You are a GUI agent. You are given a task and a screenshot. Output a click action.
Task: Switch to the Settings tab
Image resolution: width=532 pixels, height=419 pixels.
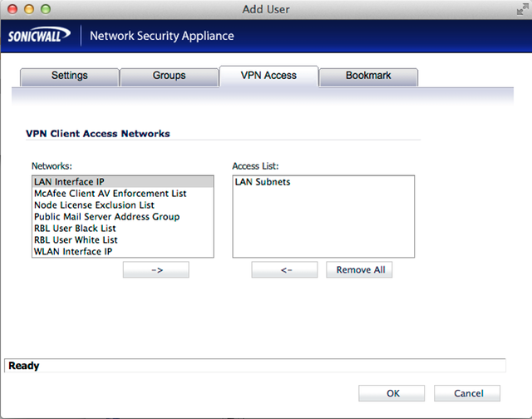click(70, 76)
